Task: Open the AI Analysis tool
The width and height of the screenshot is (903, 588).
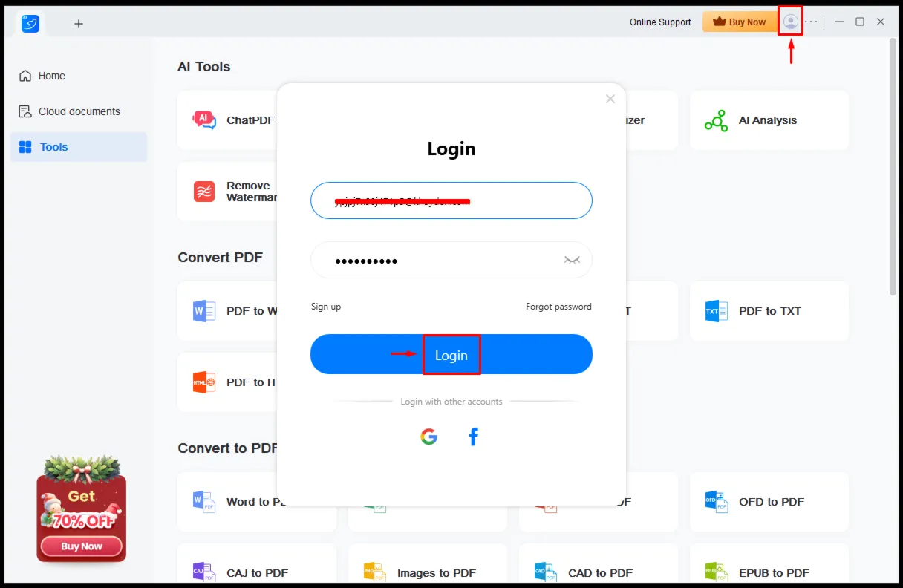Action: coord(769,120)
